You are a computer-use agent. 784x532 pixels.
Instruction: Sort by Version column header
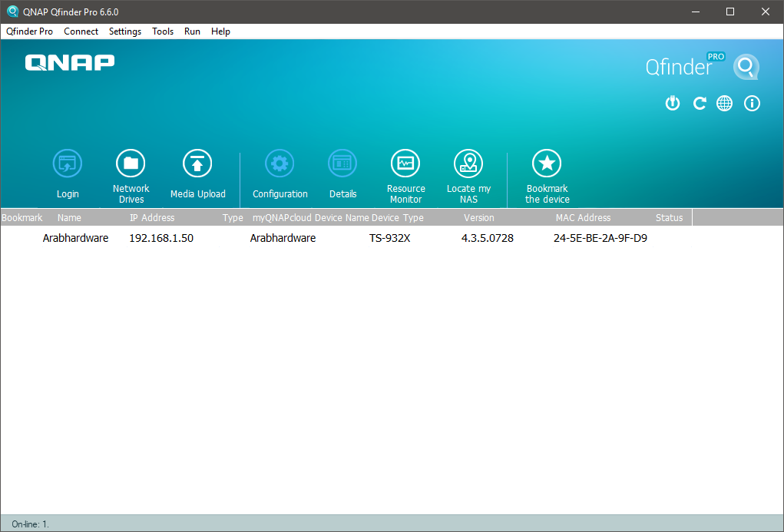[479, 218]
